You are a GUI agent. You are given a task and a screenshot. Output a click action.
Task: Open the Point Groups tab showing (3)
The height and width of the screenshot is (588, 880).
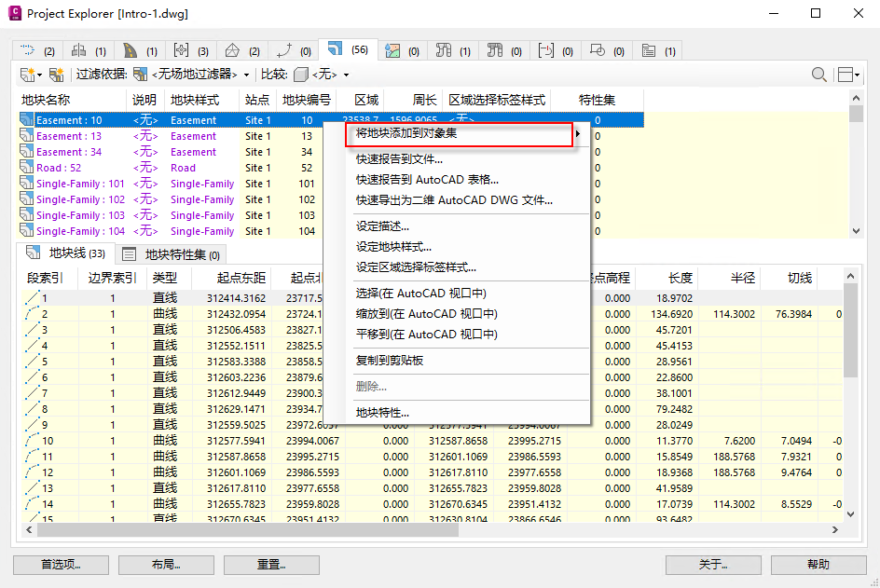pos(191,51)
